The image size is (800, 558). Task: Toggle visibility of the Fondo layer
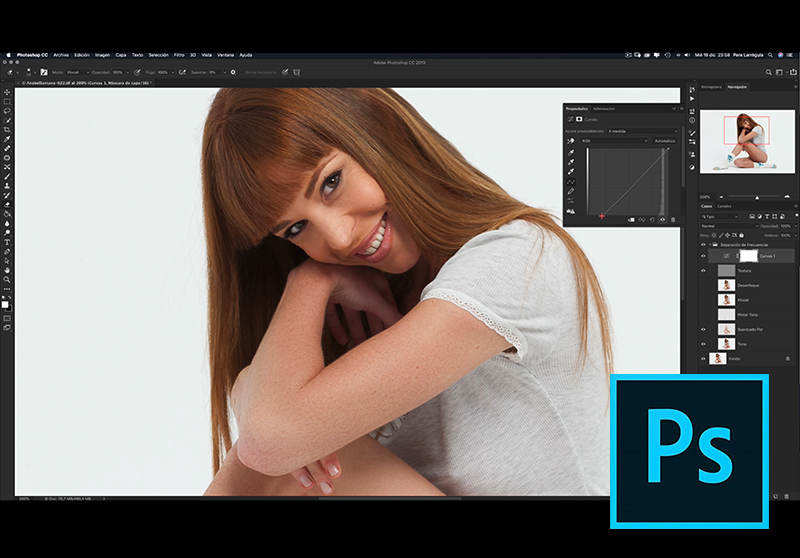[703, 358]
